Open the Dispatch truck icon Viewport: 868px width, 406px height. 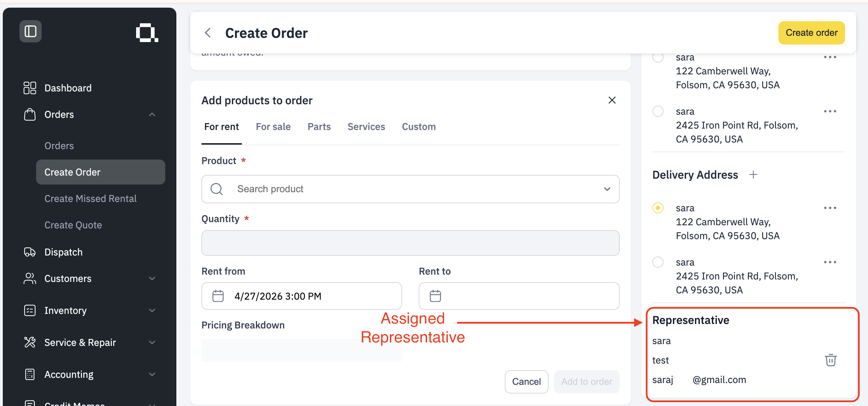(x=30, y=252)
